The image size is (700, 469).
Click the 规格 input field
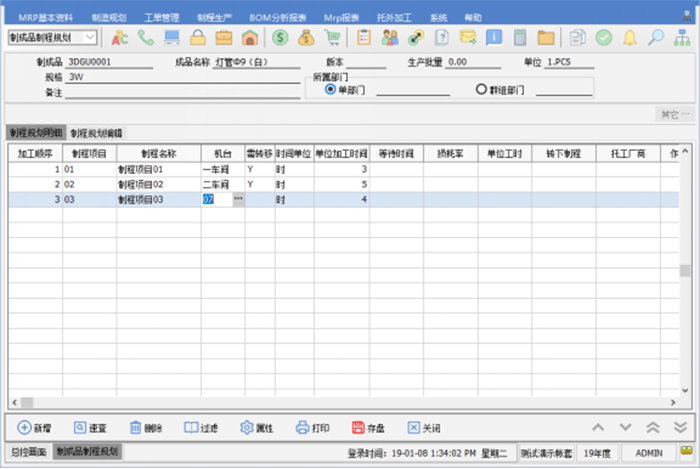[180, 76]
